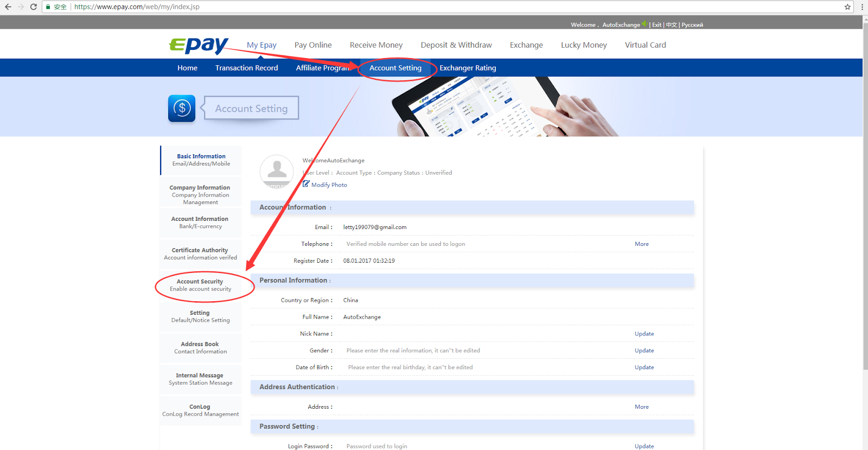Viewport: 868px width, 450px height.
Task: Click the user avatar photo
Action: click(x=277, y=172)
